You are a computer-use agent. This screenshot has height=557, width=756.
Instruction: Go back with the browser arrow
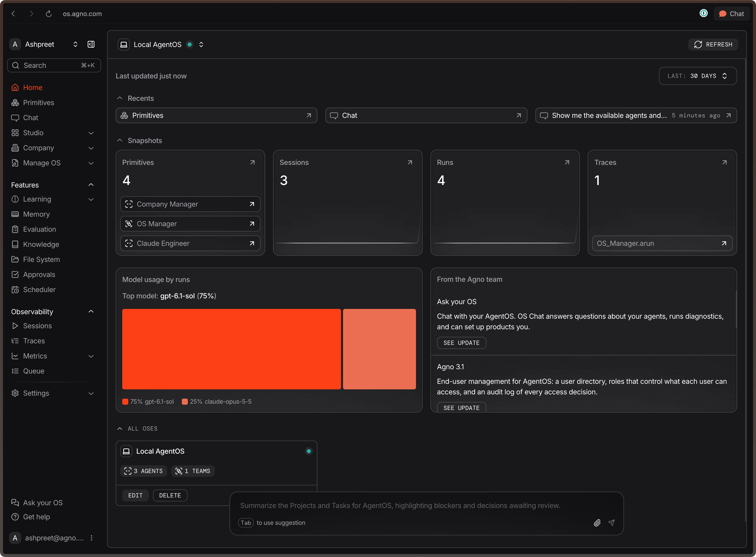tap(14, 14)
